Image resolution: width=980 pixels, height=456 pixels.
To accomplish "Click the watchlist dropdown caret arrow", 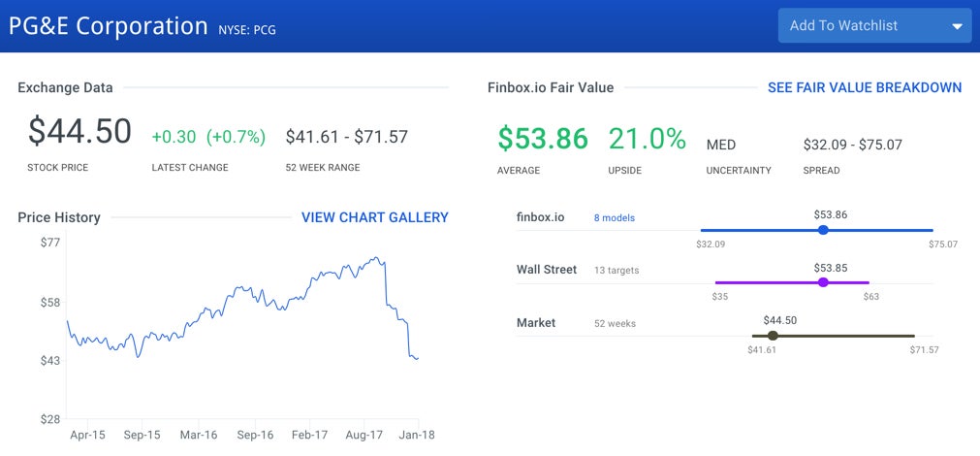I will (957, 26).
